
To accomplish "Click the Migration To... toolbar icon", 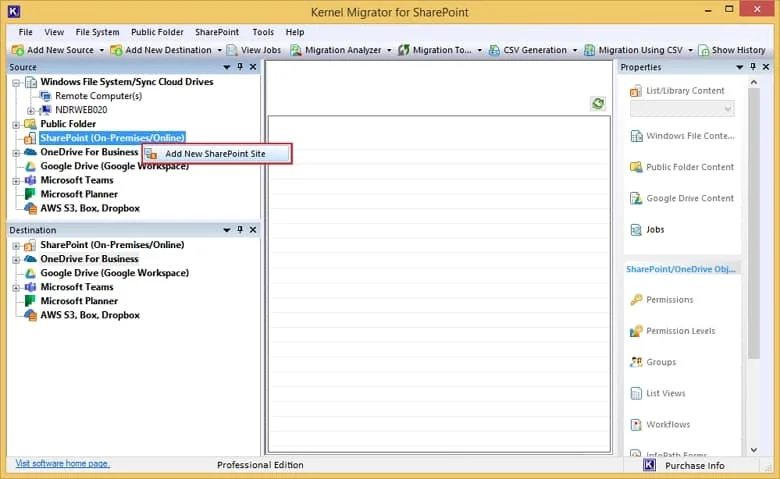I will (404, 50).
